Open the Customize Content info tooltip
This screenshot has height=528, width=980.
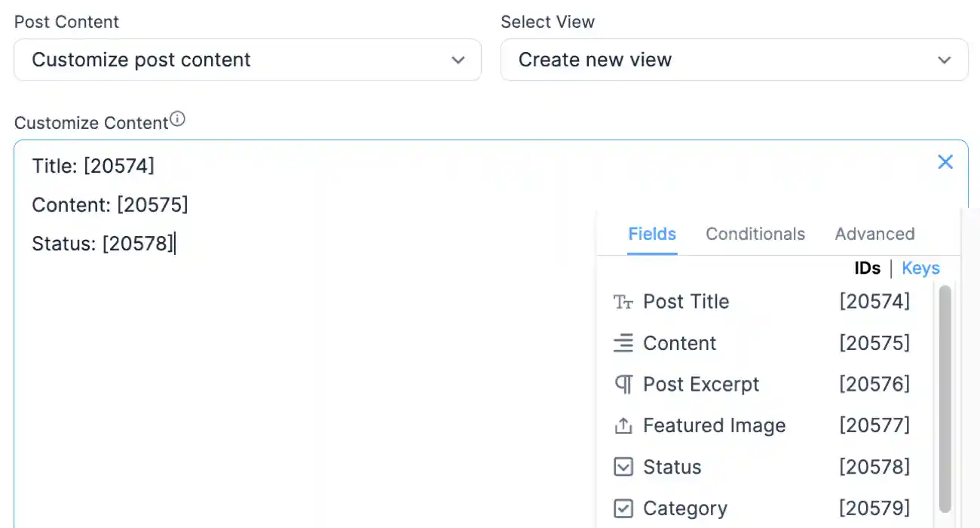tap(178, 118)
